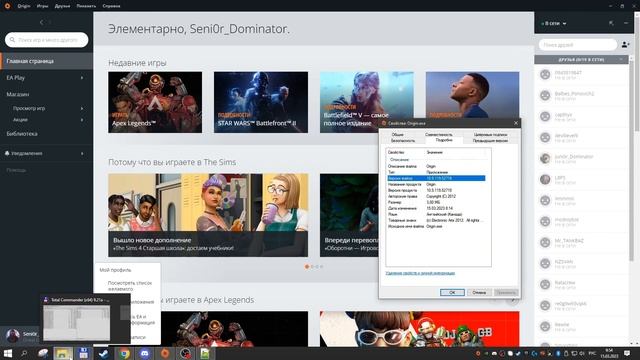The width and height of the screenshot is (640, 360).
Task: Open the Игры menu
Action: pyautogui.click(x=42, y=6)
